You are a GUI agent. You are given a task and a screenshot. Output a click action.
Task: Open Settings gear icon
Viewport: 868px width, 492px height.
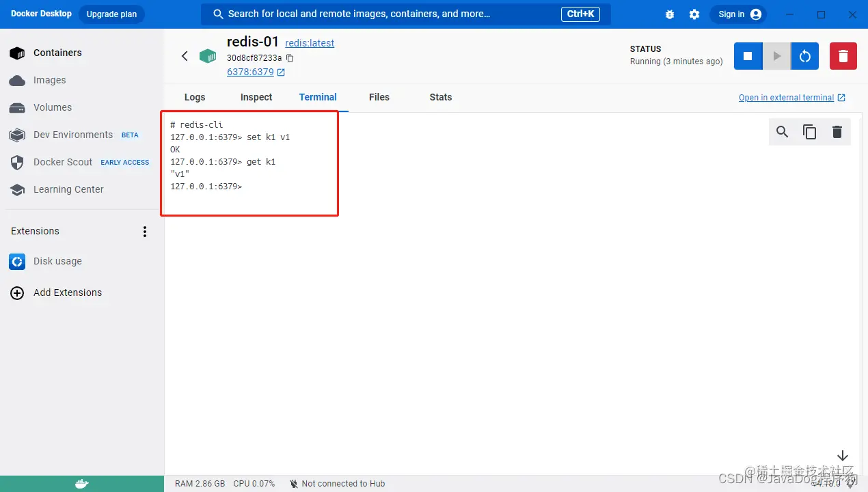694,14
